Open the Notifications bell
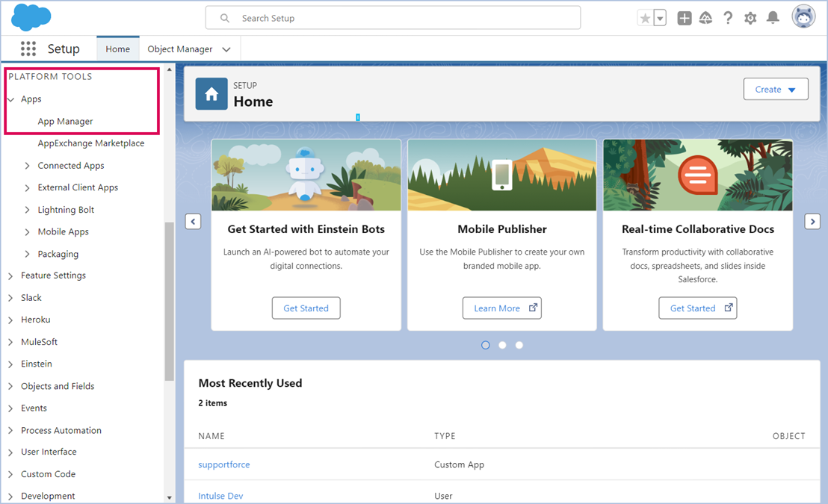Image resolution: width=828 pixels, height=504 pixels. [x=773, y=19]
